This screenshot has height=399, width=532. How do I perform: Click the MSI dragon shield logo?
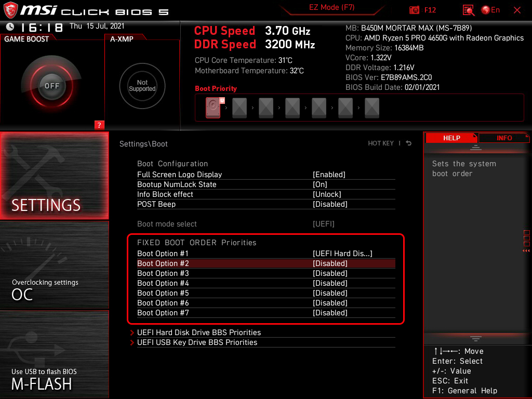10,10
